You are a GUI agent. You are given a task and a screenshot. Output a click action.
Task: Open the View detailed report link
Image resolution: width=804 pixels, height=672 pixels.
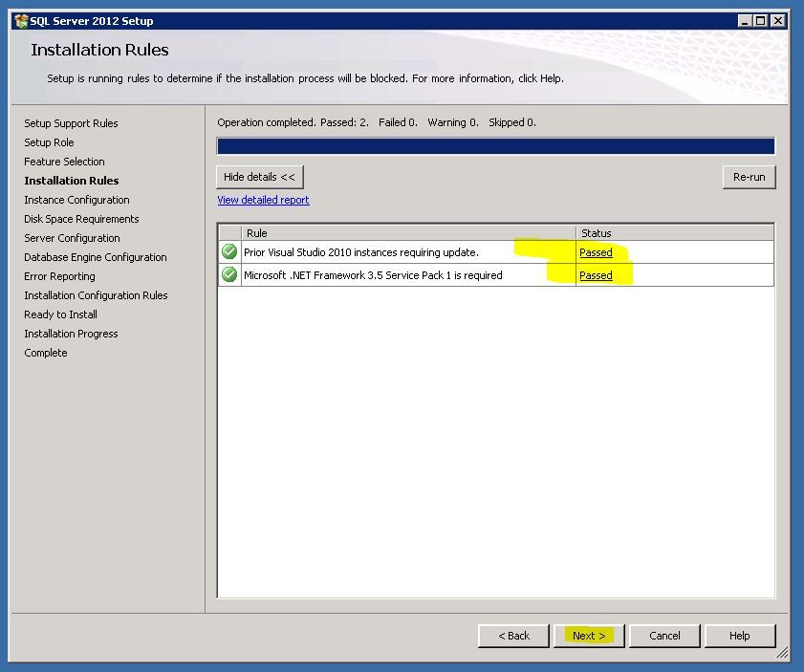point(263,200)
